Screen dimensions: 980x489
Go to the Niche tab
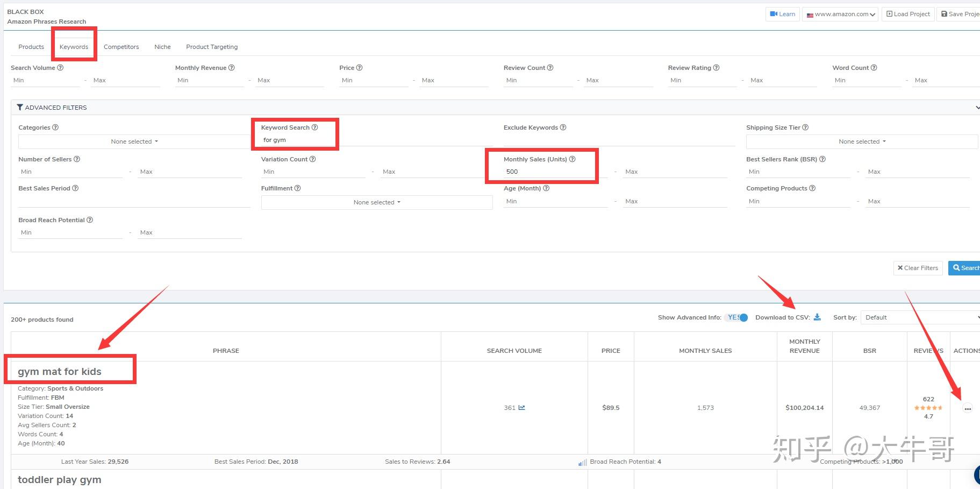162,47
